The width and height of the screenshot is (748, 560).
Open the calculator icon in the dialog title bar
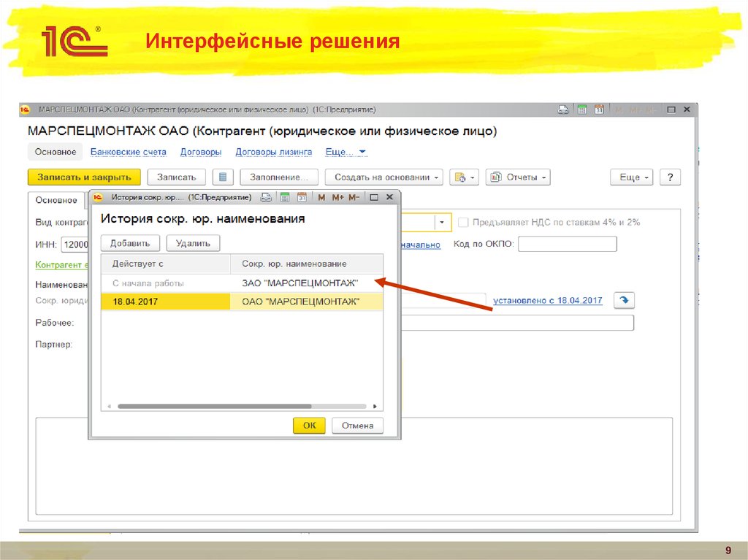pos(285,197)
